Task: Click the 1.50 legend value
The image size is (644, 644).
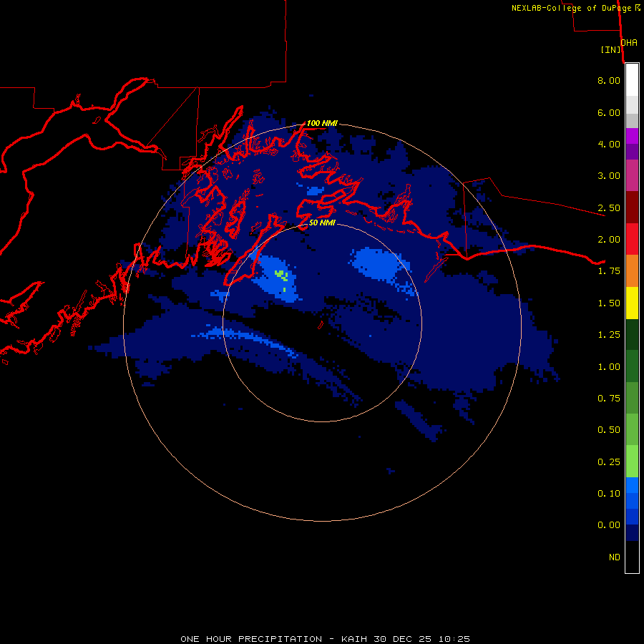Action: 609,303
